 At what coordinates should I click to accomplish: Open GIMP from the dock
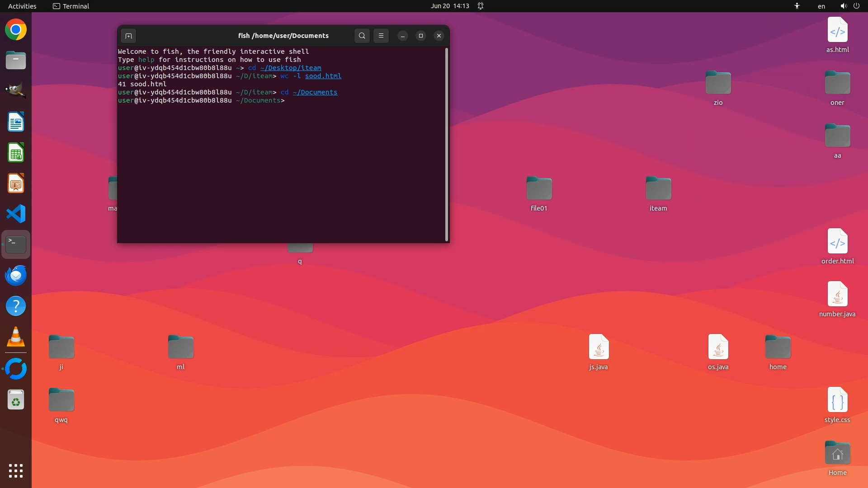click(16, 91)
